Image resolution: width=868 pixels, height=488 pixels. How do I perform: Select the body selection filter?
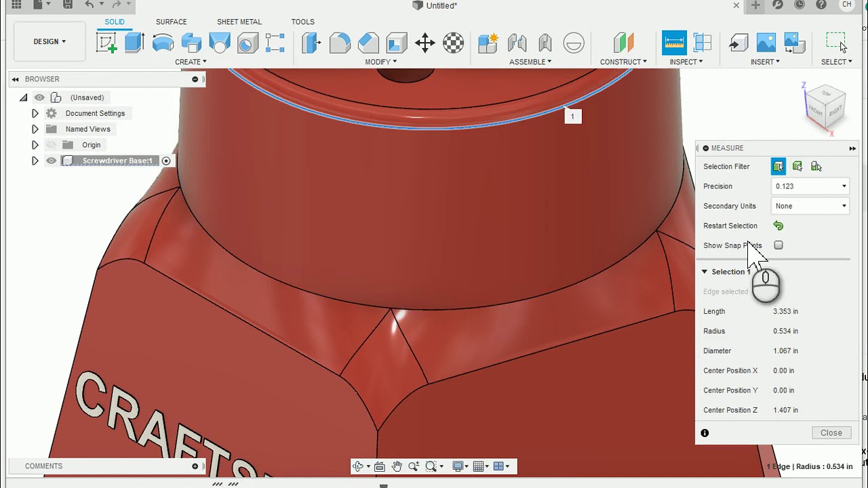778,167
